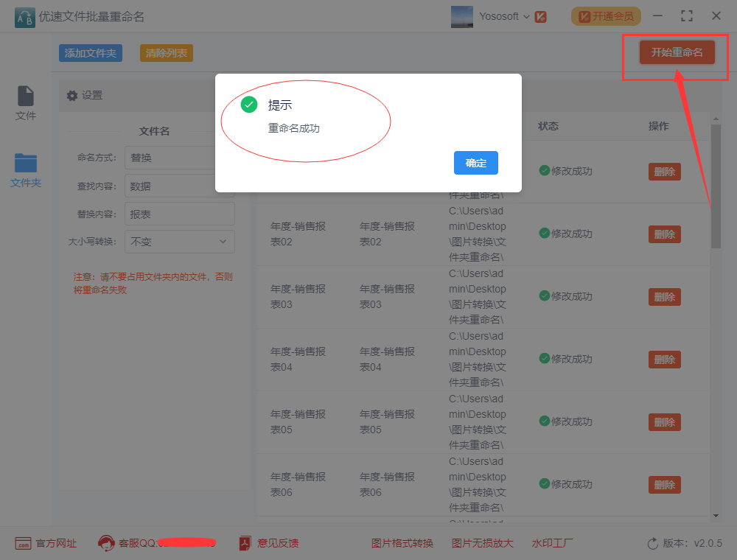Click the Yososoft user avatar thumbnail
This screenshot has width=737, height=560.
462,16
